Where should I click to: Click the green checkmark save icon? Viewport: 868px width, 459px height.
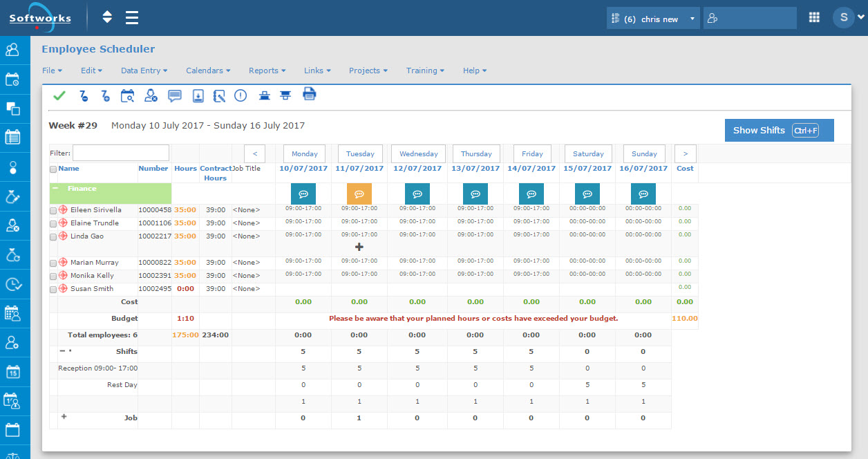[x=59, y=96]
